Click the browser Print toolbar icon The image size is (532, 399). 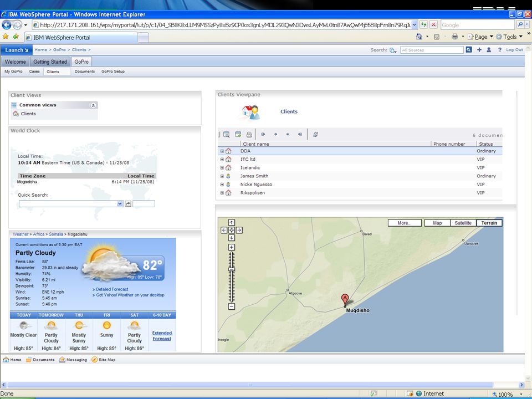(x=454, y=37)
